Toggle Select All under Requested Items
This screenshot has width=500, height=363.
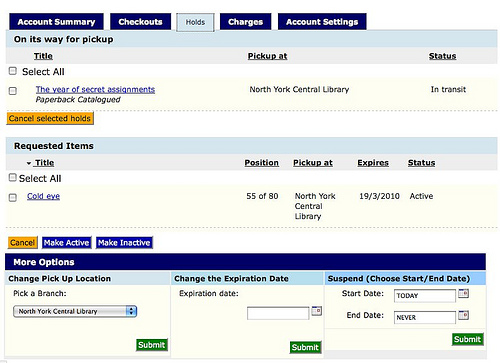(13, 178)
